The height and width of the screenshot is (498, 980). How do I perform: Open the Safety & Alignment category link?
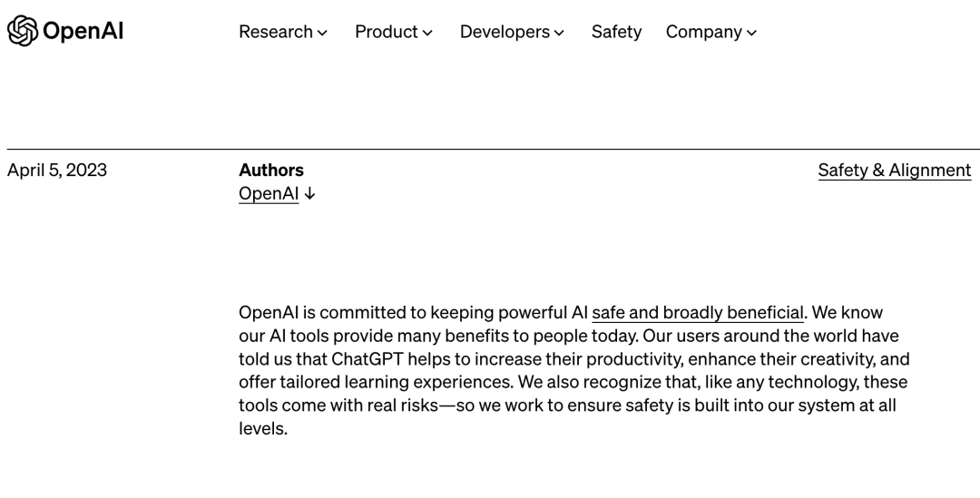tap(894, 171)
